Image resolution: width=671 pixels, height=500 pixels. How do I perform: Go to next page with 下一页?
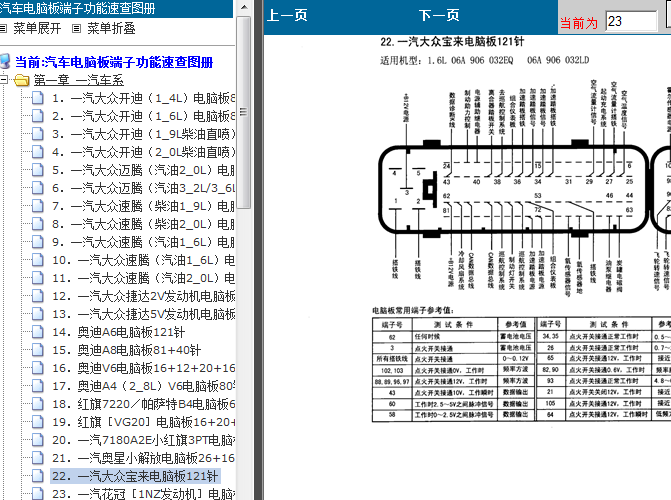[x=439, y=16]
